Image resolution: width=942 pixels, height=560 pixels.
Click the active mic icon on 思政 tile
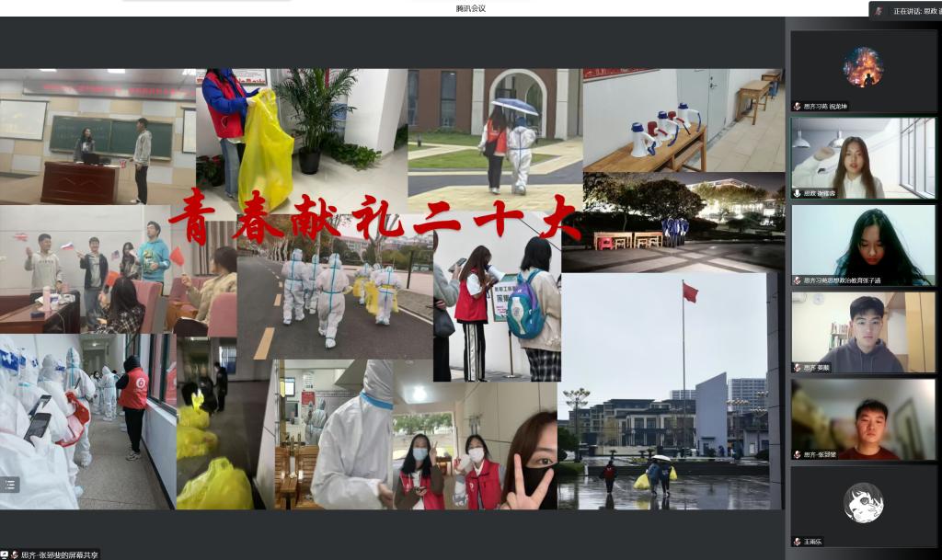pyautogui.click(x=797, y=193)
